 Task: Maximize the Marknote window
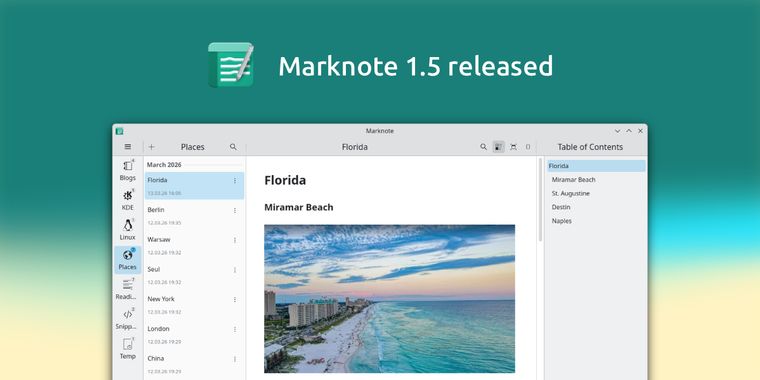(629, 131)
